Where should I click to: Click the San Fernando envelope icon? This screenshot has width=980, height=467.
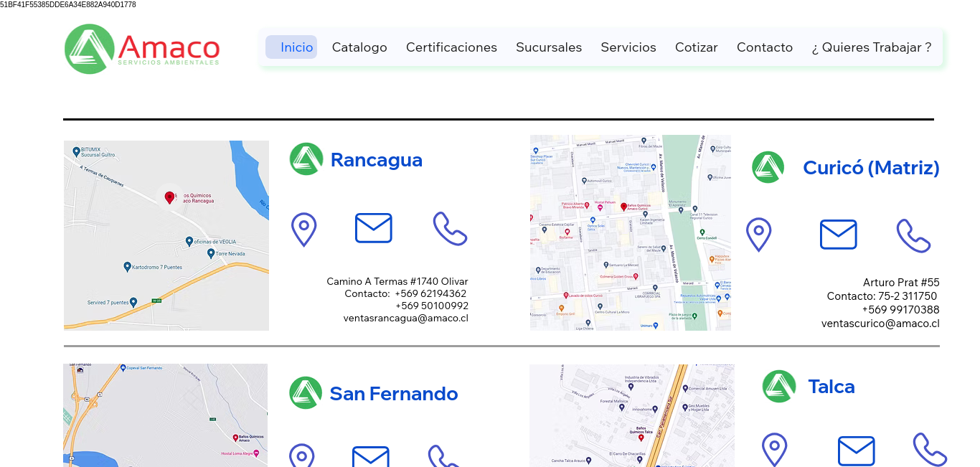click(371, 456)
